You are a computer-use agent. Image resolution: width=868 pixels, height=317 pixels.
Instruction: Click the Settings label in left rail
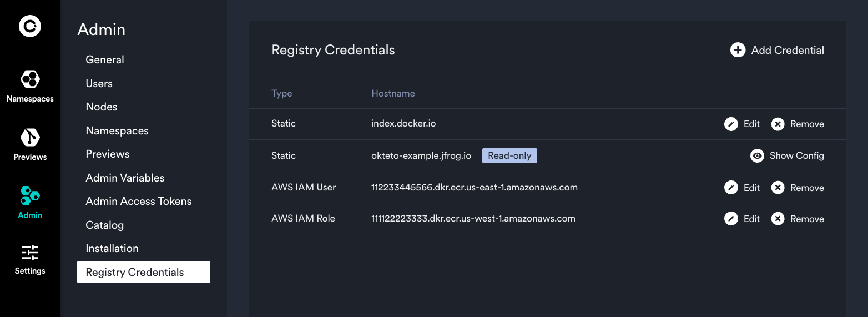tap(30, 271)
